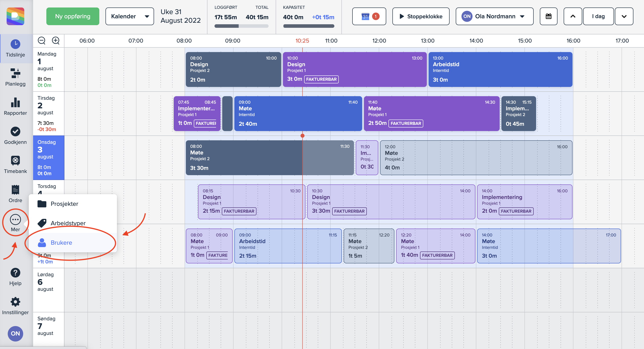
Task: Click the Ny oppføring button
Action: (x=73, y=16)
